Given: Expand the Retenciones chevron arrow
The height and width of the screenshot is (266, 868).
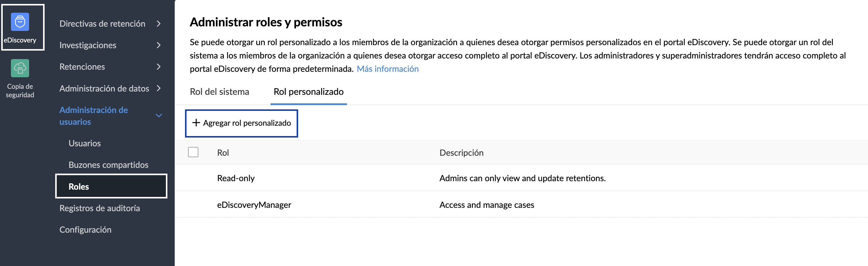Looking at the screenshot, I should (x=159, y=67).
